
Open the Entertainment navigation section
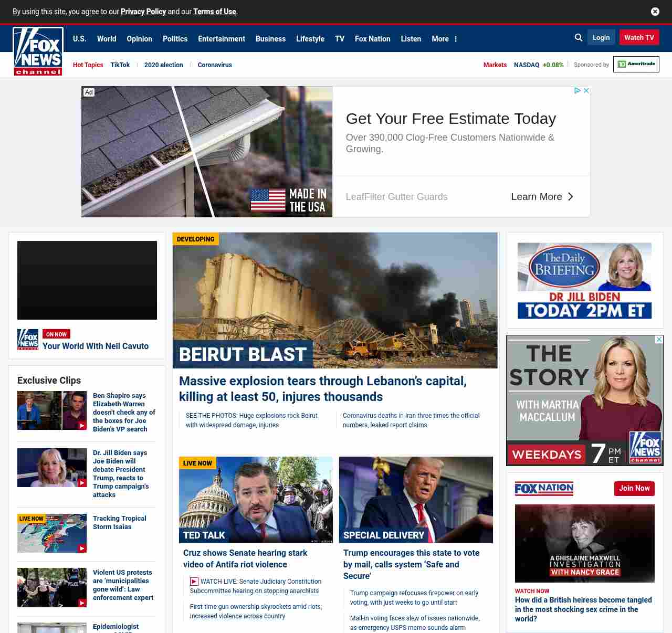click(221, 39)
